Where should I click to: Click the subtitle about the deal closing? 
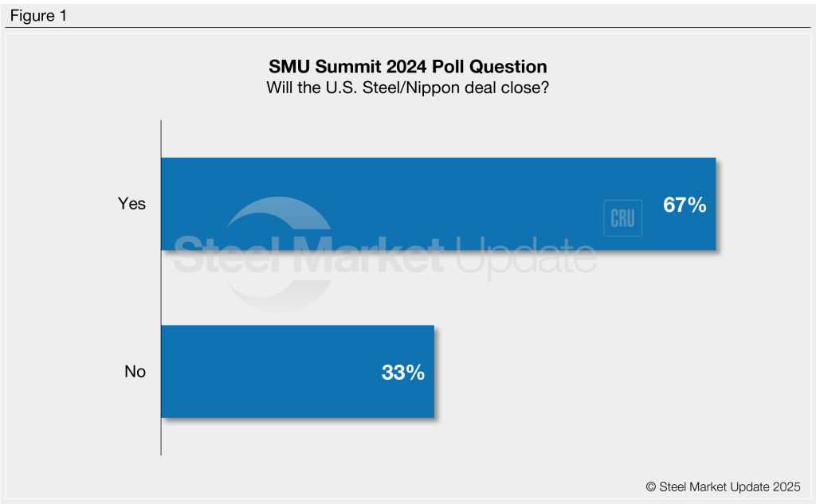pos(407,88)
